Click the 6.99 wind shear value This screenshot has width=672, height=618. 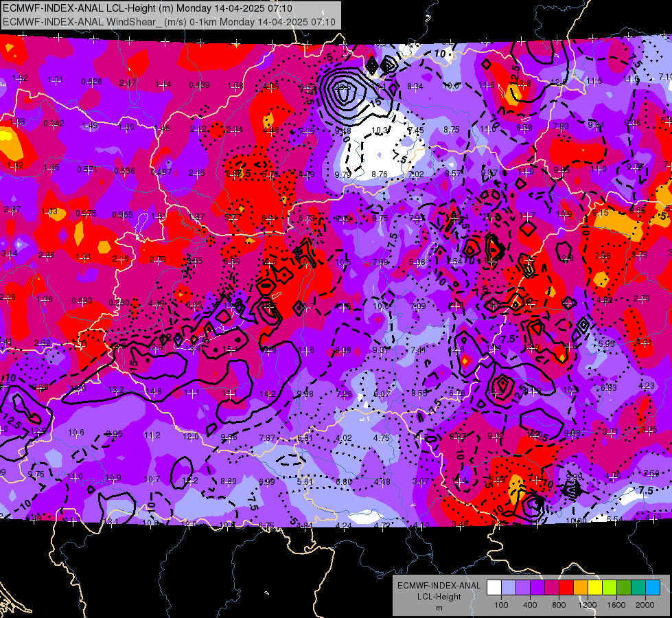coord(266,481)
